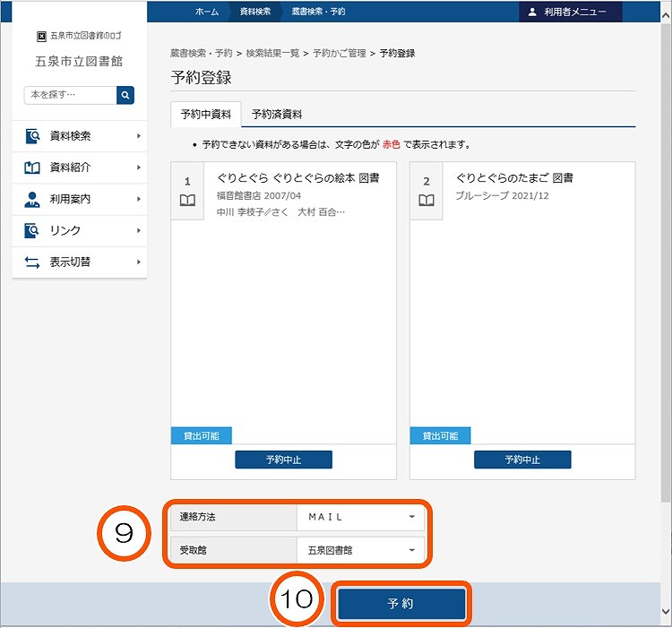Viewport: 672px width, 628px height.
Task: Click the library logo image
Action: (x=79, y=36)
